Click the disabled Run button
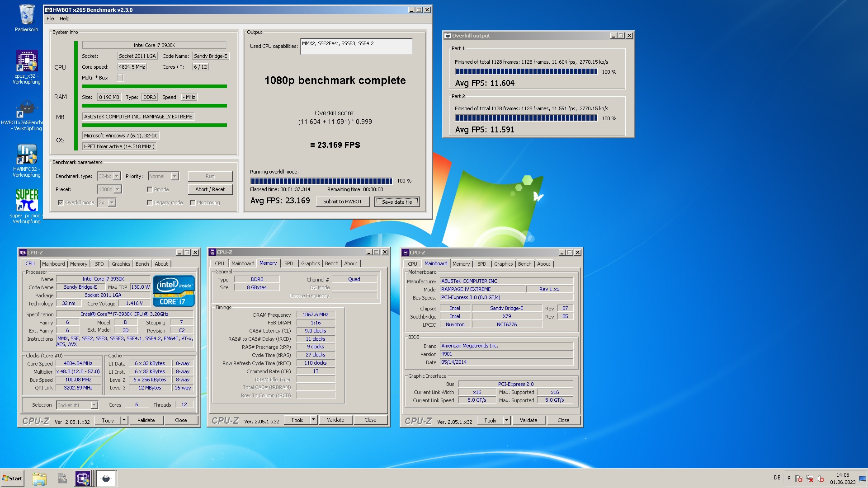 point(210,176)
